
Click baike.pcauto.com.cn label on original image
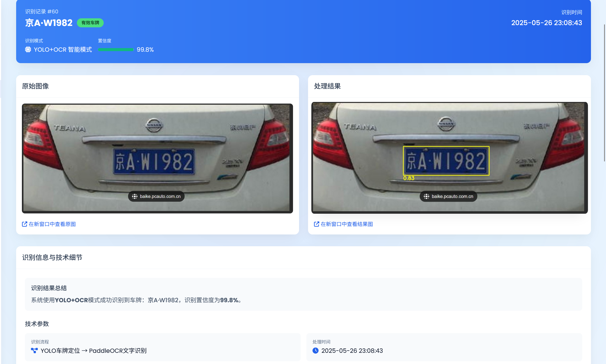point(160,196)
